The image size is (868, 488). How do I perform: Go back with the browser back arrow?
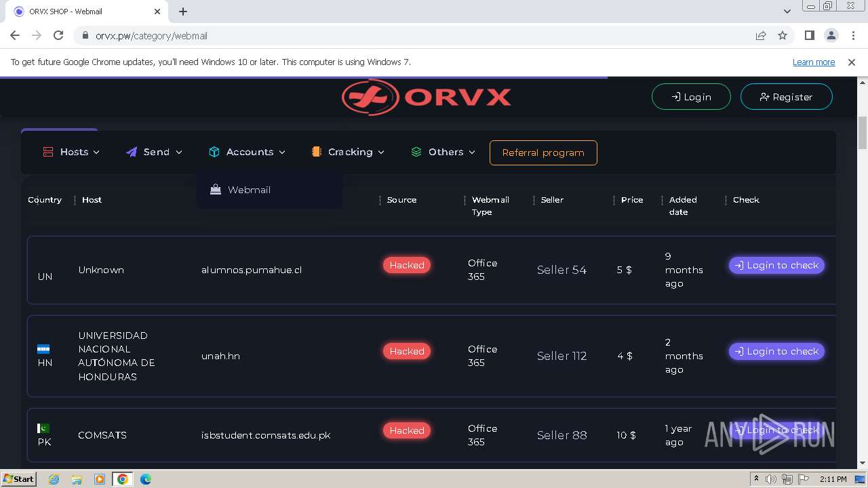pos(15,35)
